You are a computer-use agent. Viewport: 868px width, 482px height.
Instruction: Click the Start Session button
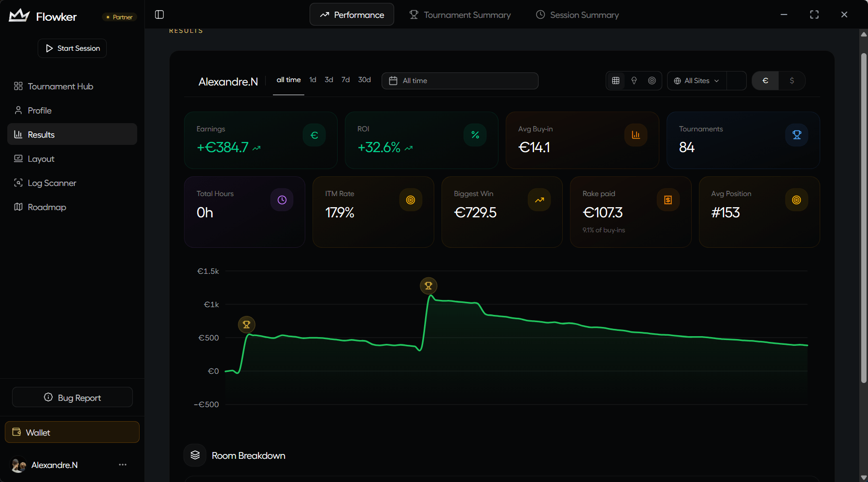click(72, 48)
